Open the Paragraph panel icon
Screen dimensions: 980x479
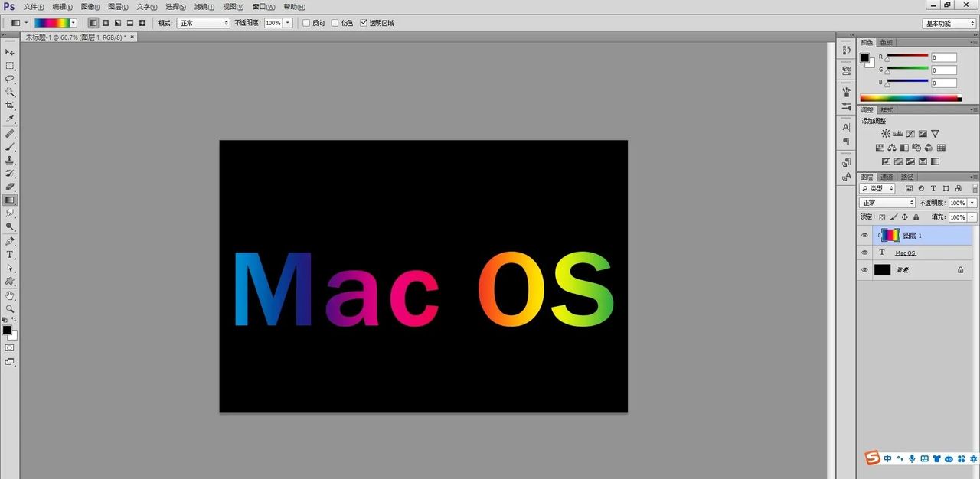(x=846, y=142)
